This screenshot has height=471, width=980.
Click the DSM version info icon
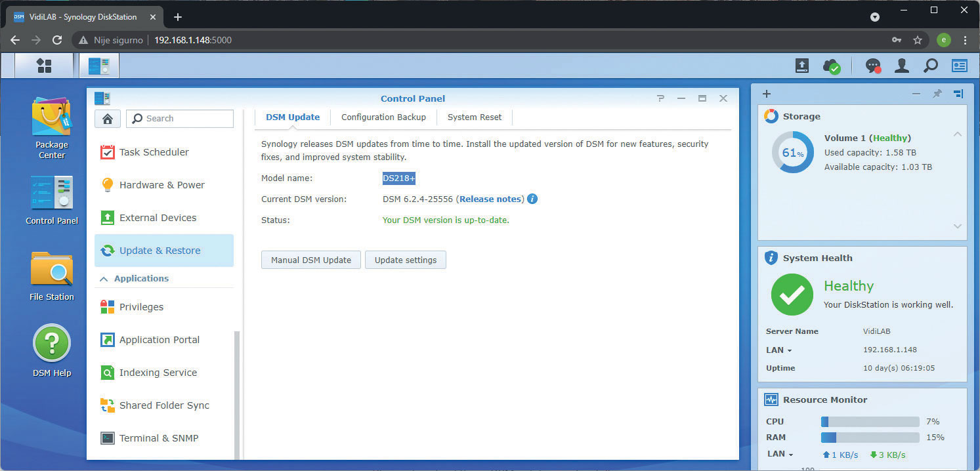pyautogui.click(x=532, y=199)
